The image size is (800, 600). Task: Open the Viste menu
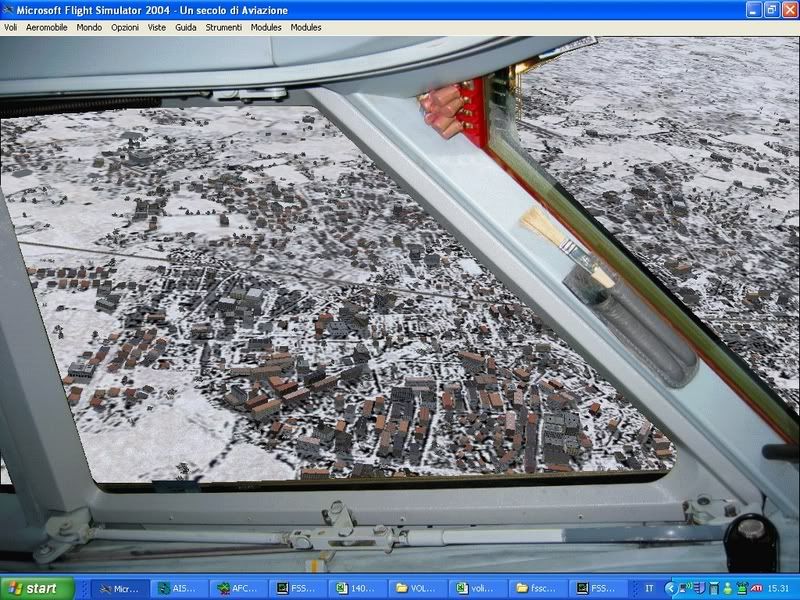pos(157,28)
